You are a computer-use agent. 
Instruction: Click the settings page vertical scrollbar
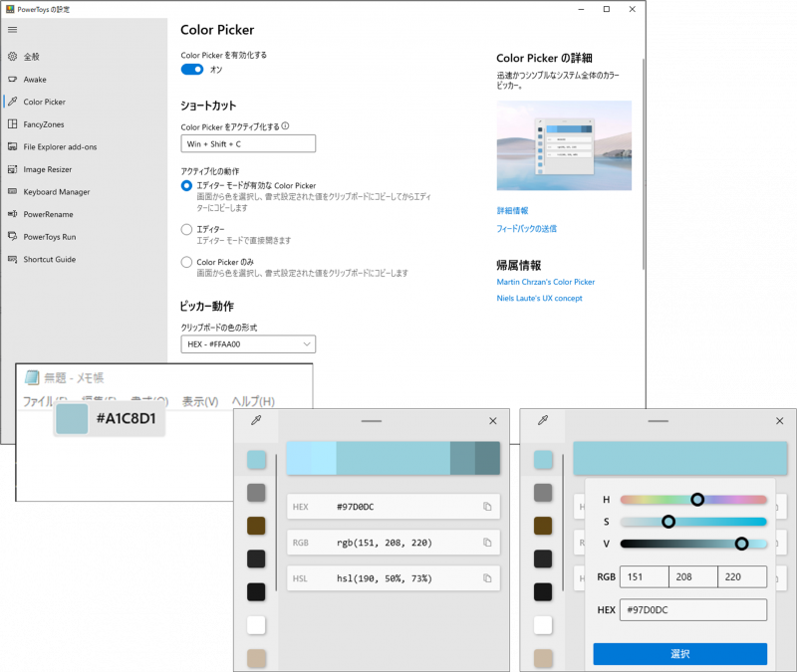[x=644, y=163]
